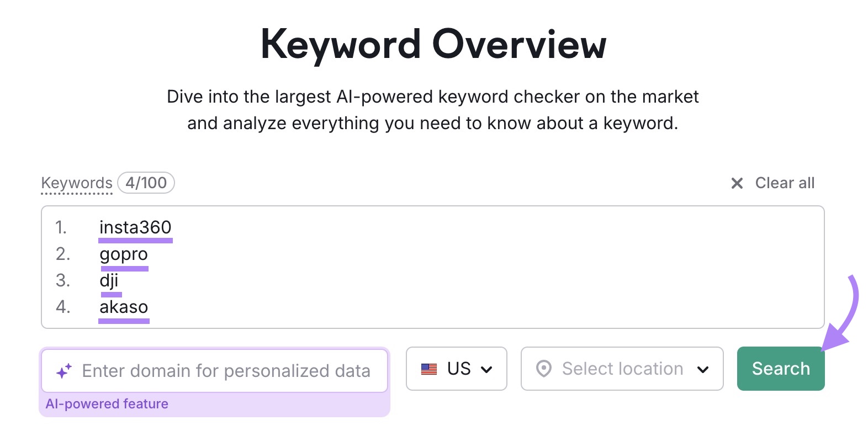Open the US country dropdown
868x447 pixels.
coord(457,369)
